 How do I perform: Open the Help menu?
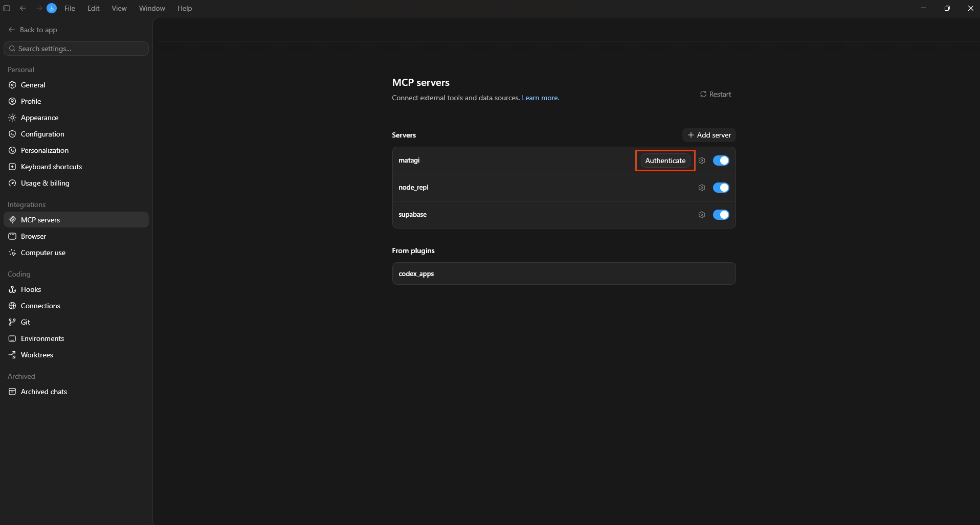(x=185, y=8)
